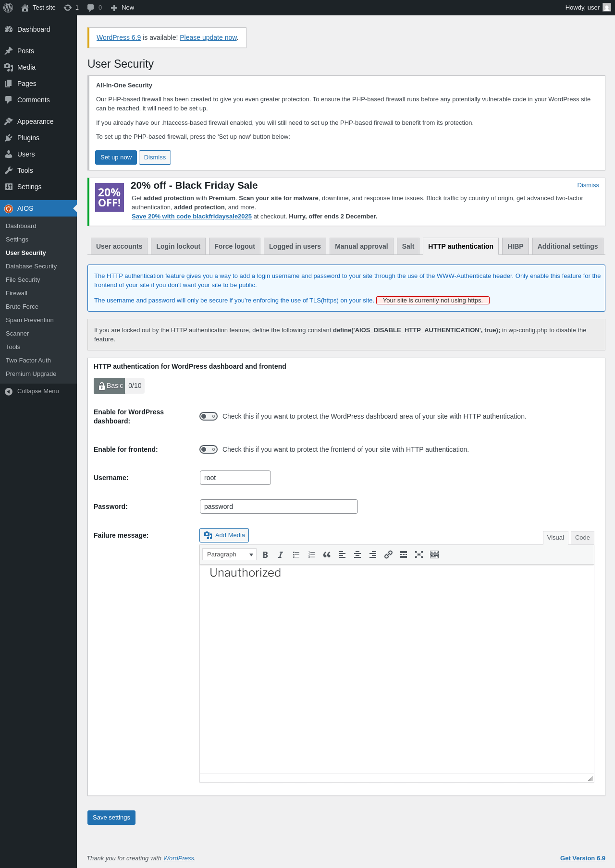This screenshot has height=868, width=615.
Task: Dismiss the PHP firewall setup notice
Action: tap(155, 157)
